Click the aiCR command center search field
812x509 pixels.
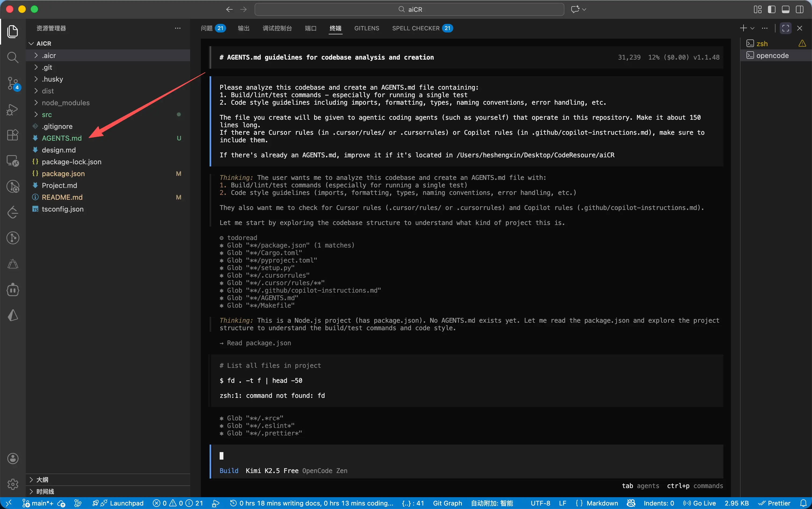coord(409,9)
